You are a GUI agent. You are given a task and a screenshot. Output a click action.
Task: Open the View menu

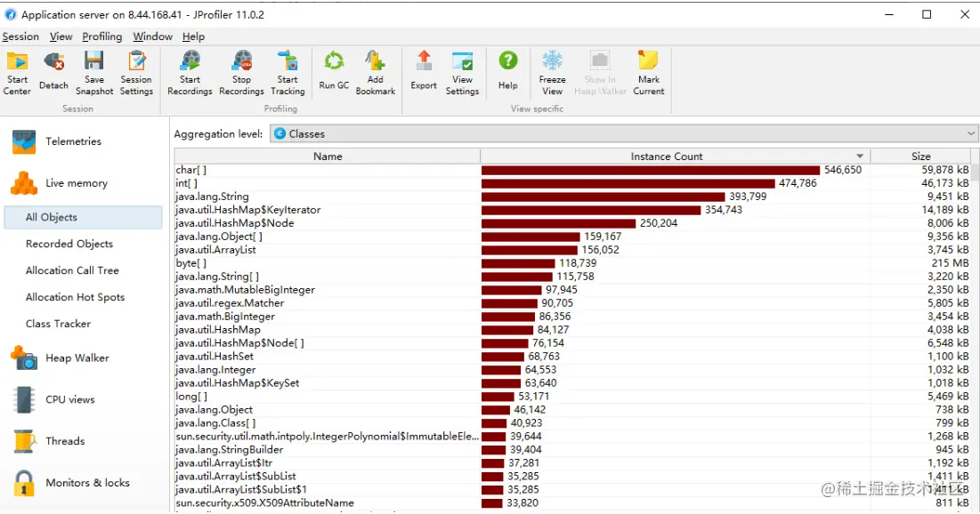coord(61,36)
